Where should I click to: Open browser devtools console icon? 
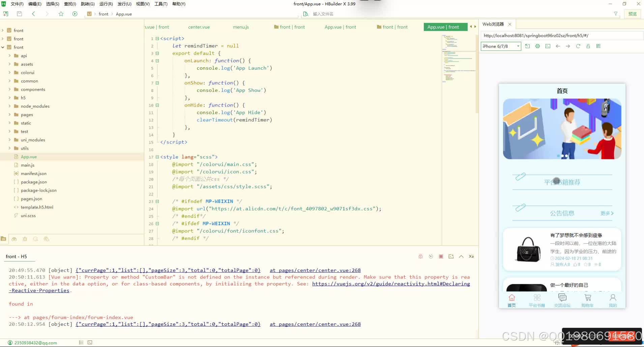[548, 46]
